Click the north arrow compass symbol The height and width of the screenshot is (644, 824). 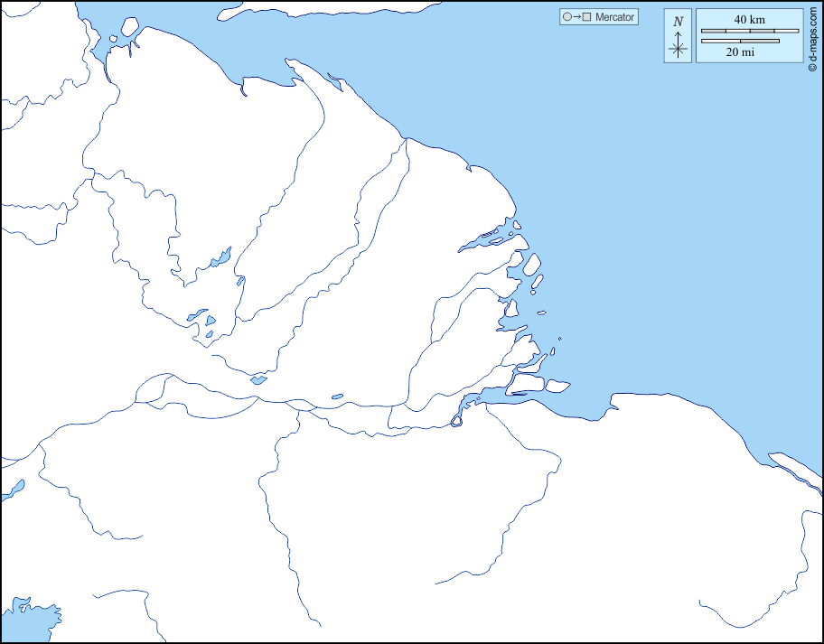[679, 45]
